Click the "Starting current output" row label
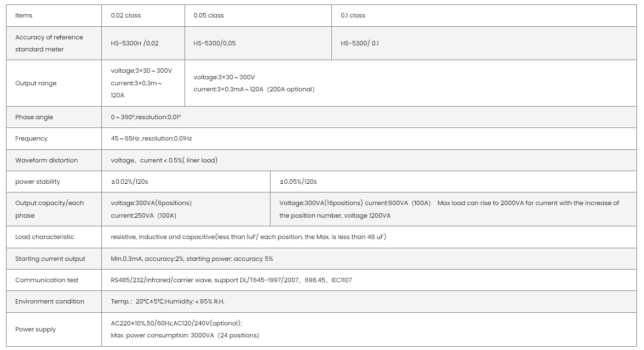644x350 pixels. point(50,259)
